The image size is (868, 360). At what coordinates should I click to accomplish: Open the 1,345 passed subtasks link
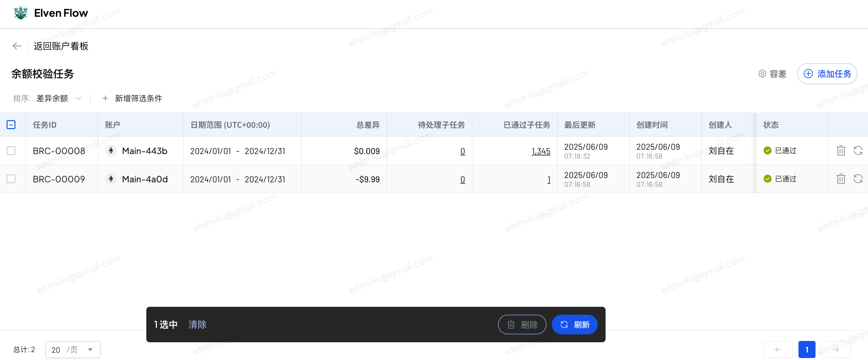coord(541,151)
